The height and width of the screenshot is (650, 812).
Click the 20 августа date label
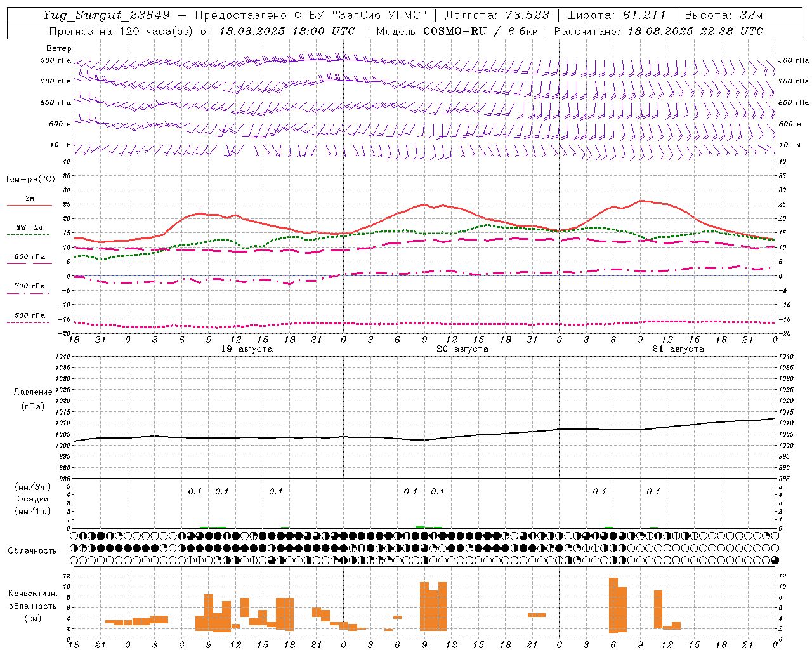point(462,349)
